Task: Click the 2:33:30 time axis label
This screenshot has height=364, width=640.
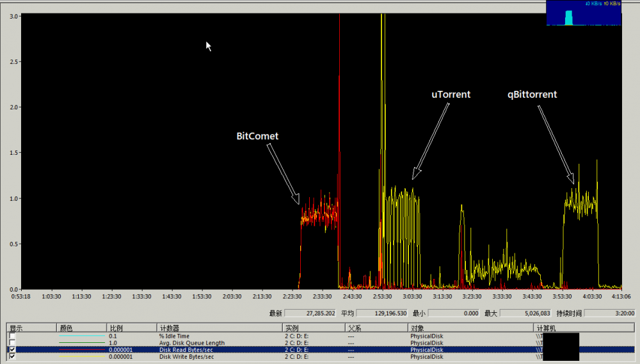Action: [323, 296]
